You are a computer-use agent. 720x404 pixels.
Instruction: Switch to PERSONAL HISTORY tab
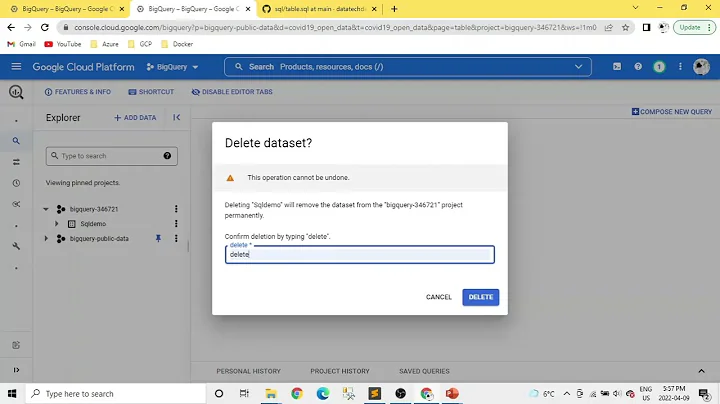(248, 371)
